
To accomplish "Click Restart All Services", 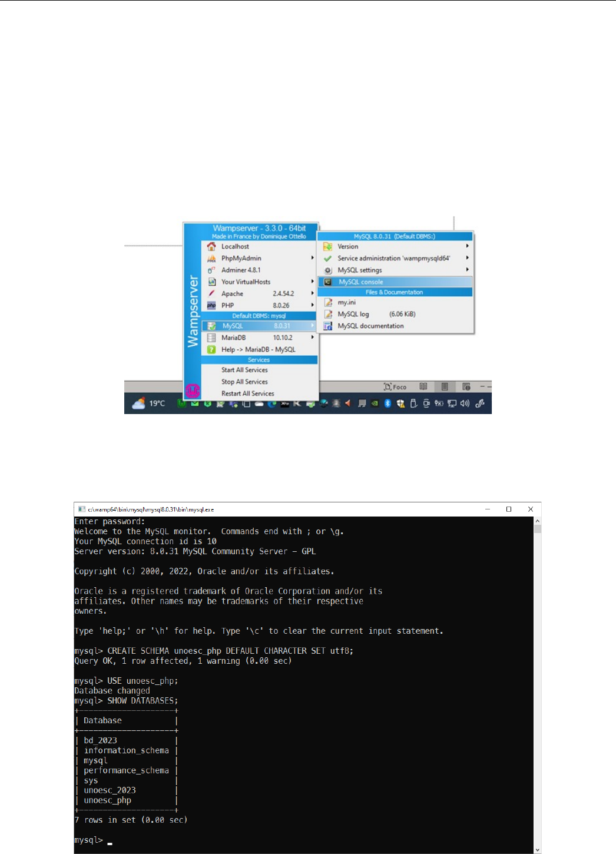I will (247, 393).
